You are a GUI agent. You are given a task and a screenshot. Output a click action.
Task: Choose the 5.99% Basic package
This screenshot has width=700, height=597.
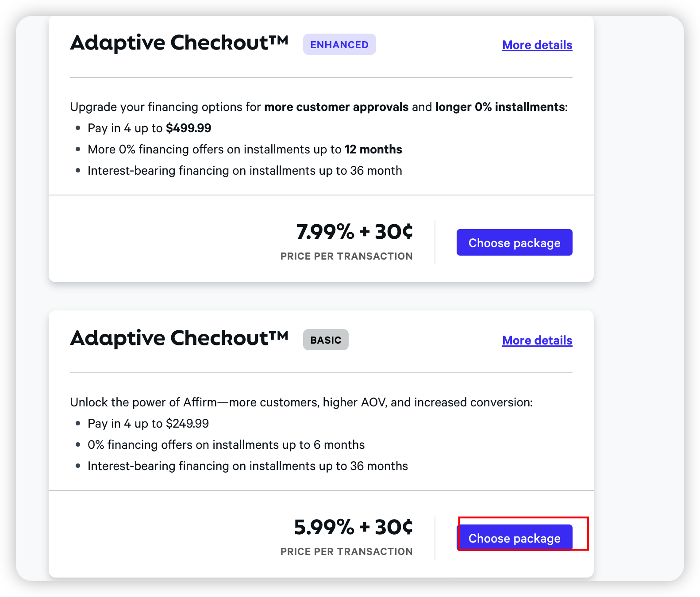pyautogui.click(x=514, y=538)
